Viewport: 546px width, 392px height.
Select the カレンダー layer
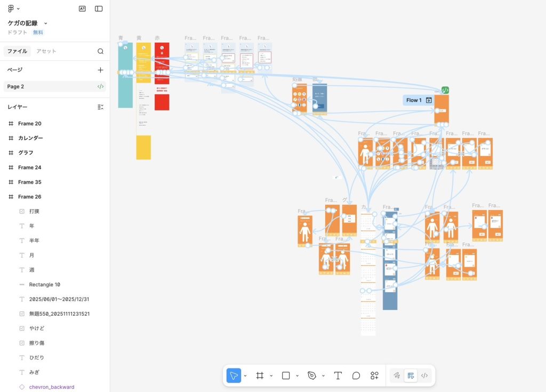30,138
